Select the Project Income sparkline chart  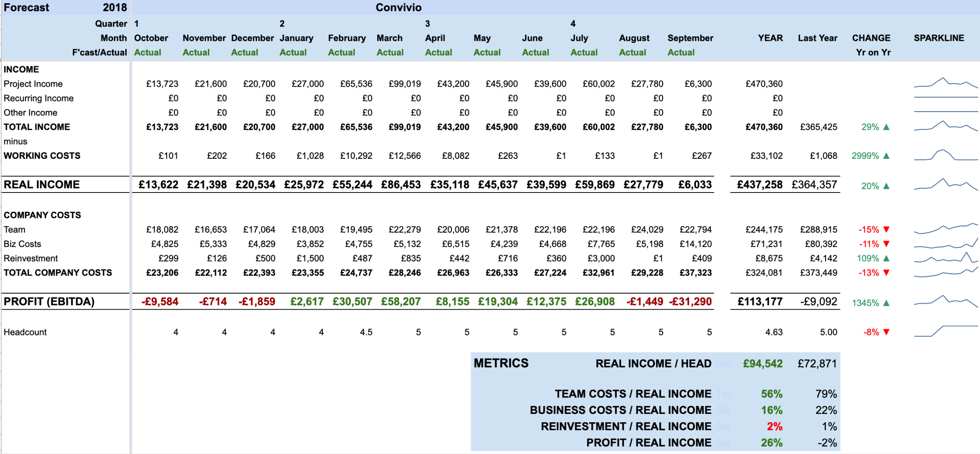point(946,84)
